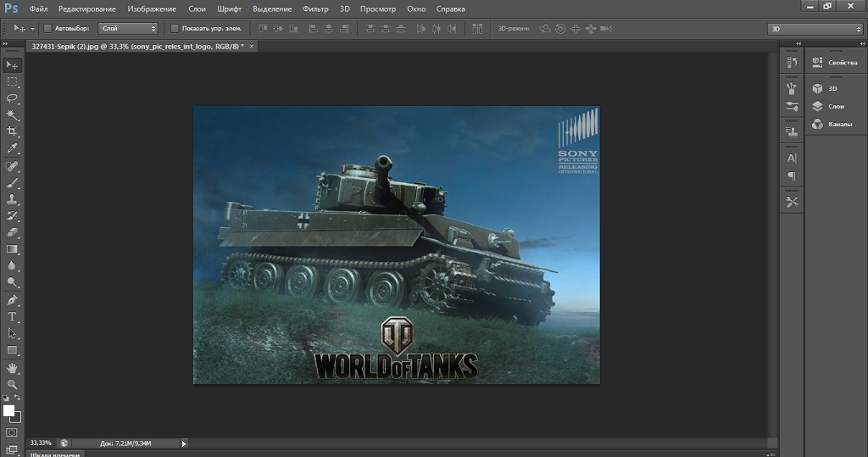Viewport: 868px width, 457px height.
Task: Toggle the Показать упр. элем. checkbox
Action: tap(174, 28)
